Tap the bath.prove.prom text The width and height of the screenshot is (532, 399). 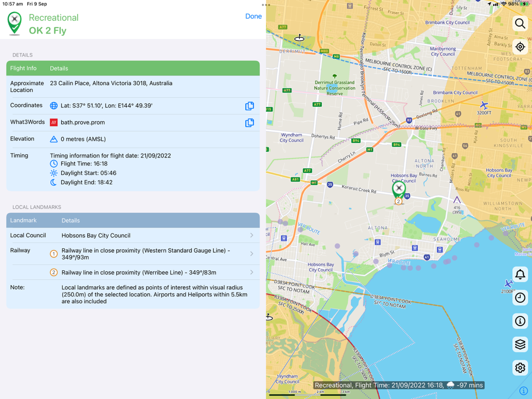(83, 122)
